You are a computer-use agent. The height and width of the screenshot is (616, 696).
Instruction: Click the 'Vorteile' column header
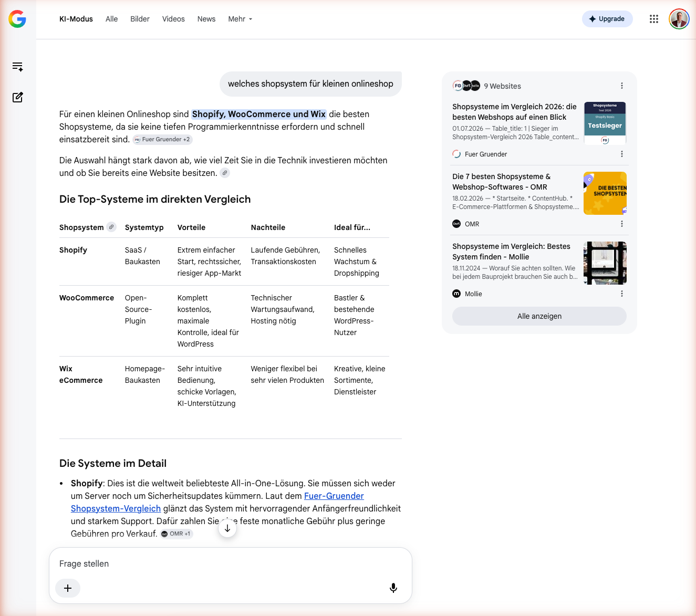191,227
